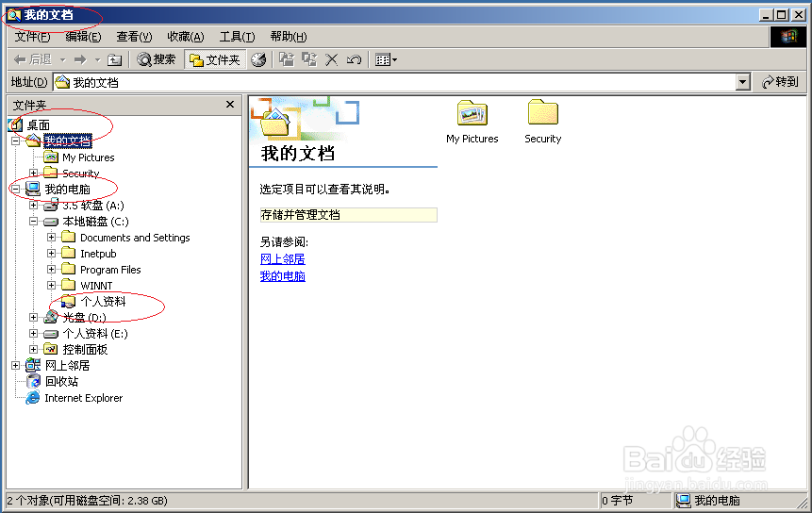Open the 工具(T) menu

click(x=237, y=37)
